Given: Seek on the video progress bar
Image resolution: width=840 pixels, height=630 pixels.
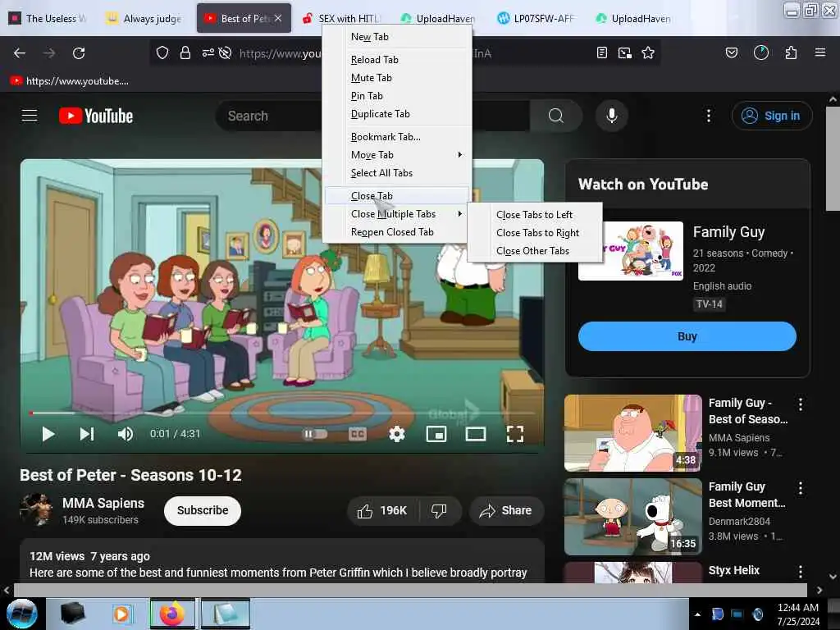Looking at the screenshot, I should click(x=282, y=413).
